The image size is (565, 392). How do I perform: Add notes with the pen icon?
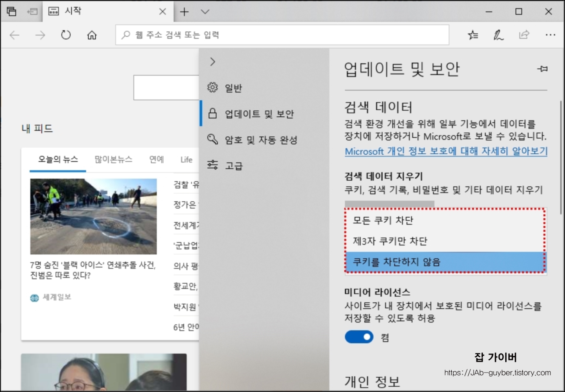click(498, 35)
